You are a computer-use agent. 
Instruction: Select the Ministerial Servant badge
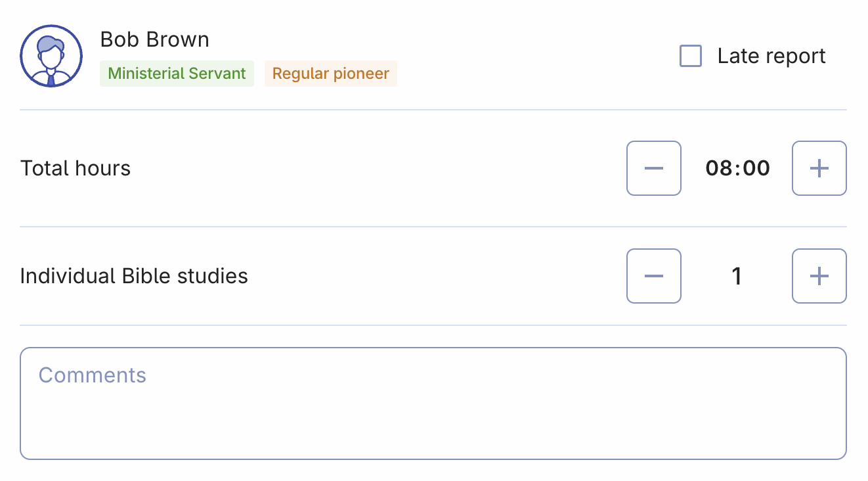point(176,73)
